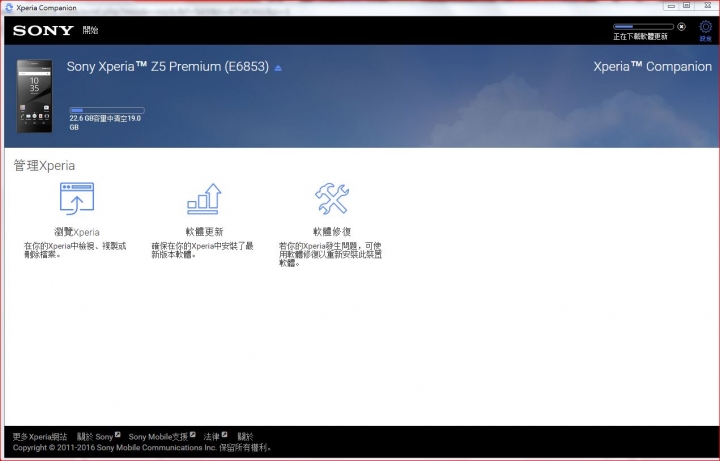This screenshot has width=720, height=461.
Task: Click the 瀏覽Xperia description text
Action: coord(75,250)
